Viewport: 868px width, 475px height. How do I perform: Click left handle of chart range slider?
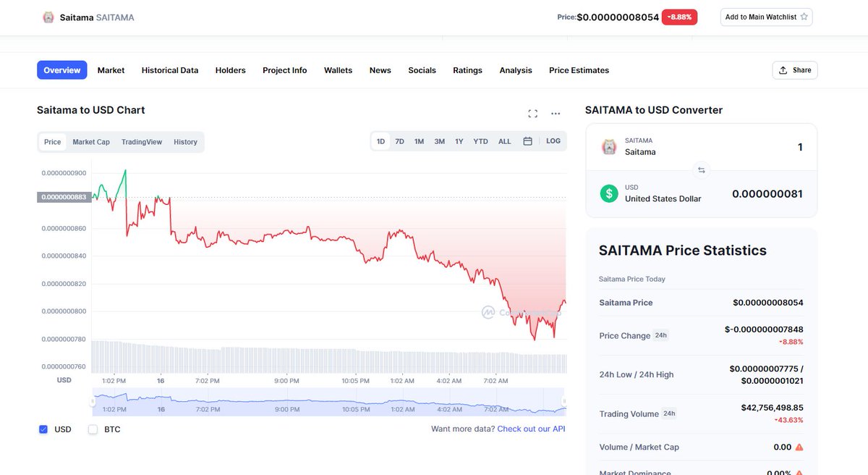coord(93,400)
